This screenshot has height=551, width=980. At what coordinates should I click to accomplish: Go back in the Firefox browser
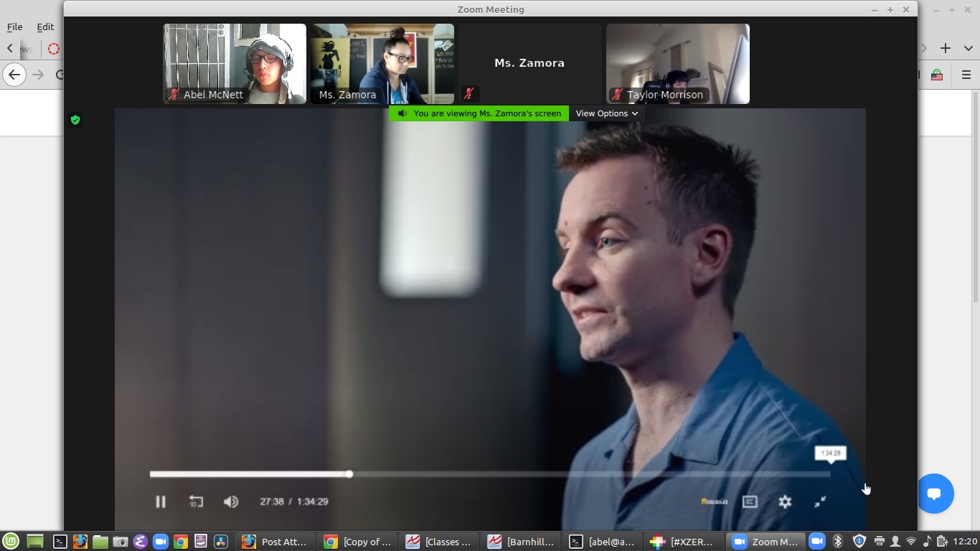(x=14, y=75)
